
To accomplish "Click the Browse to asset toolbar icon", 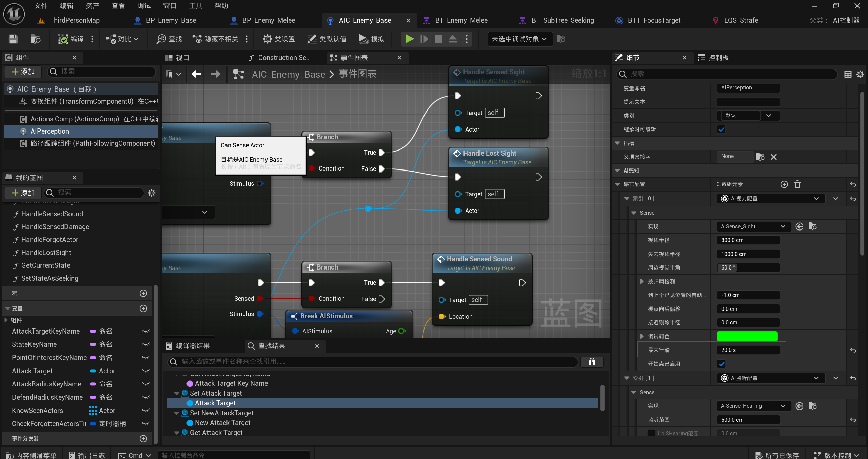I will pyautogui.click(x=35, y=39).
